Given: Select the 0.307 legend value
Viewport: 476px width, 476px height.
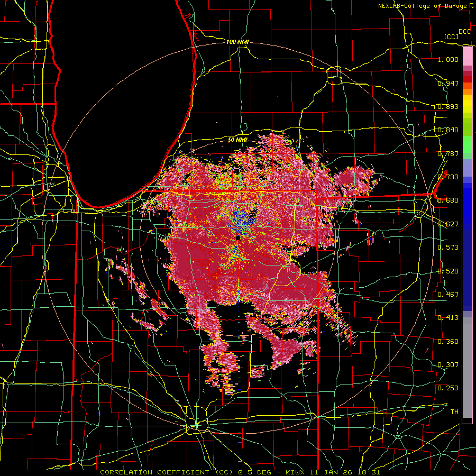Looking at the screenshot, I should (448, 365).
